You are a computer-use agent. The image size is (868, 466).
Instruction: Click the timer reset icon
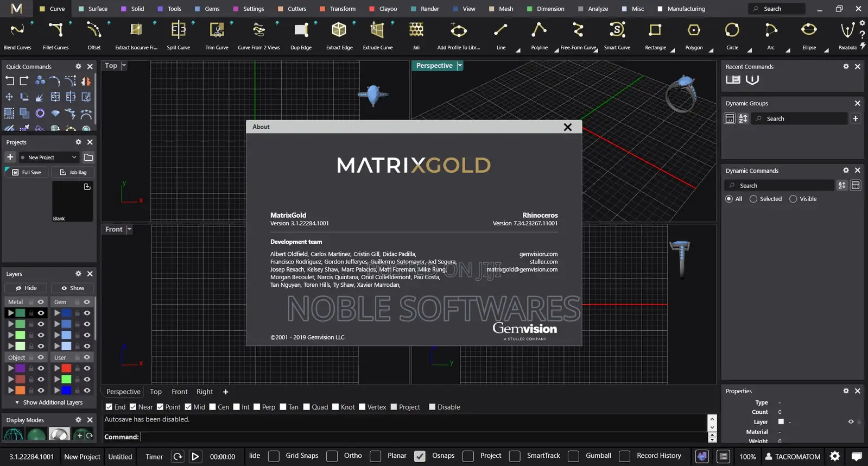pyautogui.click(x=178, y=457)
